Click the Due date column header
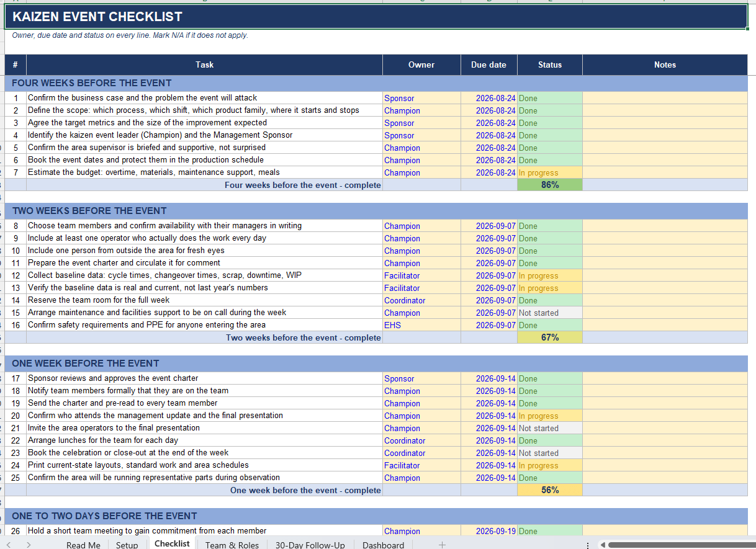Viewport: 756px width, 549px height. [x=488, y=65]
